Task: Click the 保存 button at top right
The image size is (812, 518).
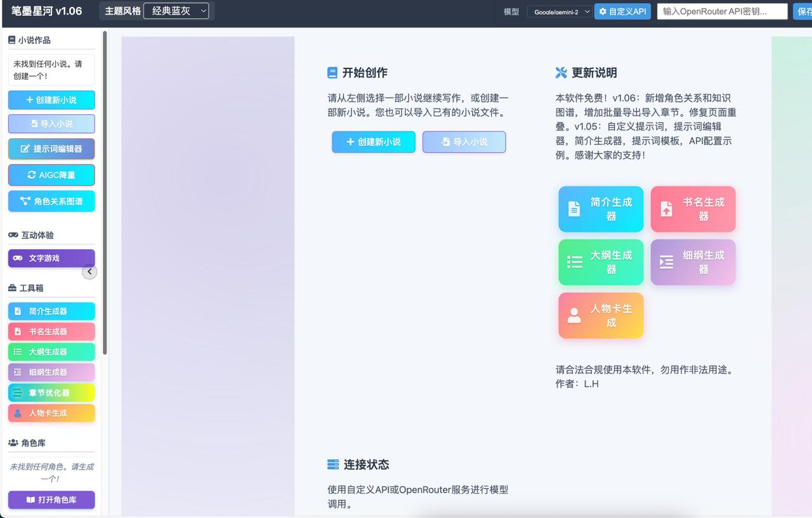Action: pos(805,11)
